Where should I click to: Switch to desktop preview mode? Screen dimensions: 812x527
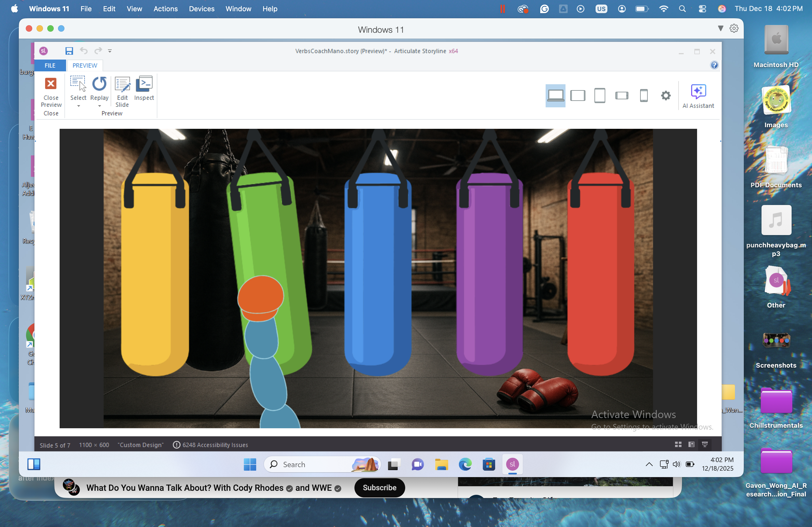[556, 96]
